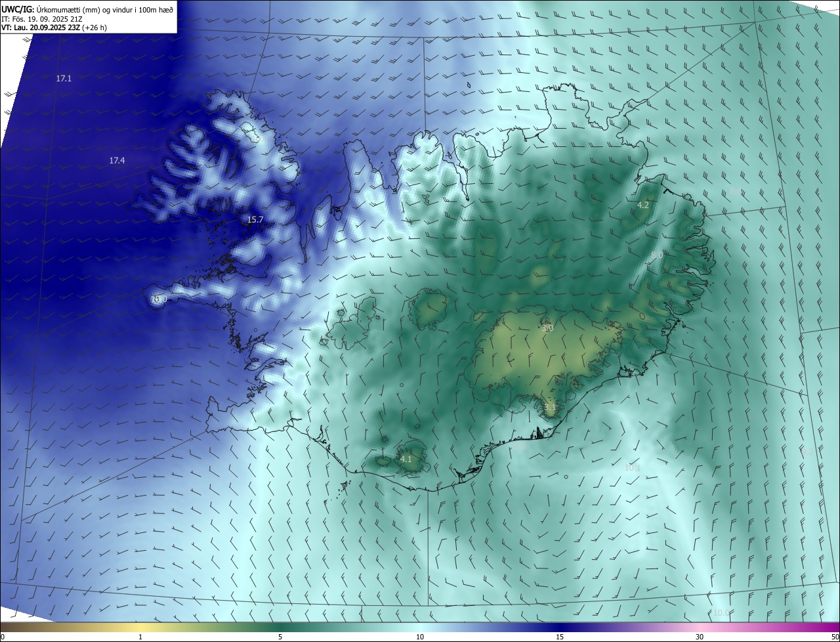The image size is (840, 642).
Task: Click the 8.0 value label near the east fjords
Action: pos(657,255)
